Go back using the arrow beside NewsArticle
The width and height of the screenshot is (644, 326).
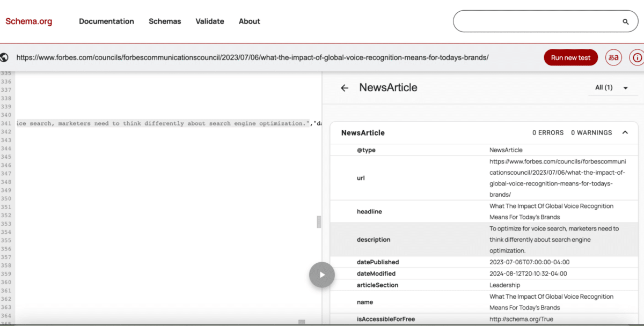[345, 88]
